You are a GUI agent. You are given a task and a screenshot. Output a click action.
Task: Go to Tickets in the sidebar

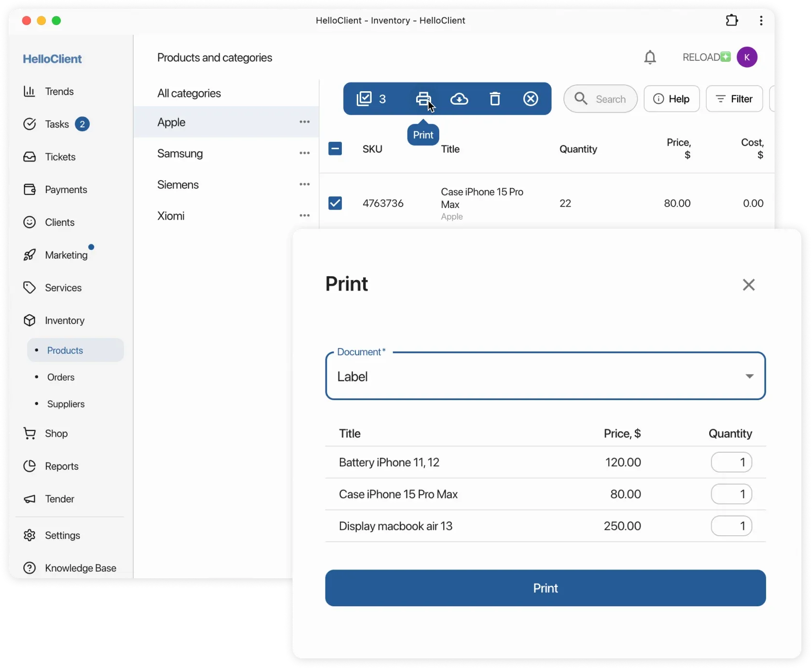(x=60, y=157)
